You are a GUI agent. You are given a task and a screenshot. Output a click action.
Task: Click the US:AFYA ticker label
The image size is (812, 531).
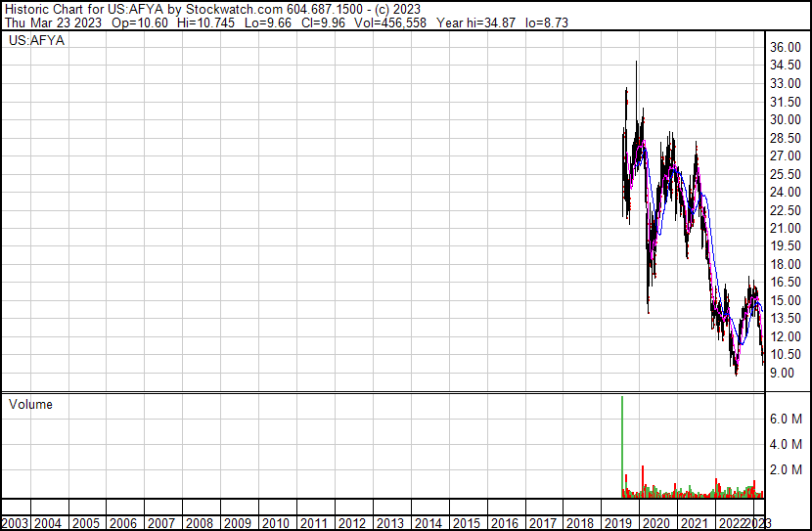click(x=37, y=41)
